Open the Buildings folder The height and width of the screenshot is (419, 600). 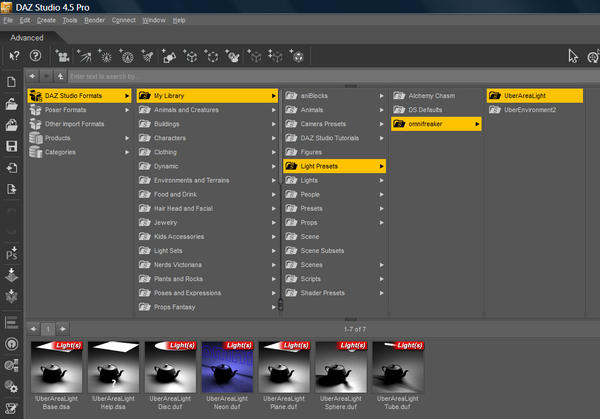click(x=207, y=124)
